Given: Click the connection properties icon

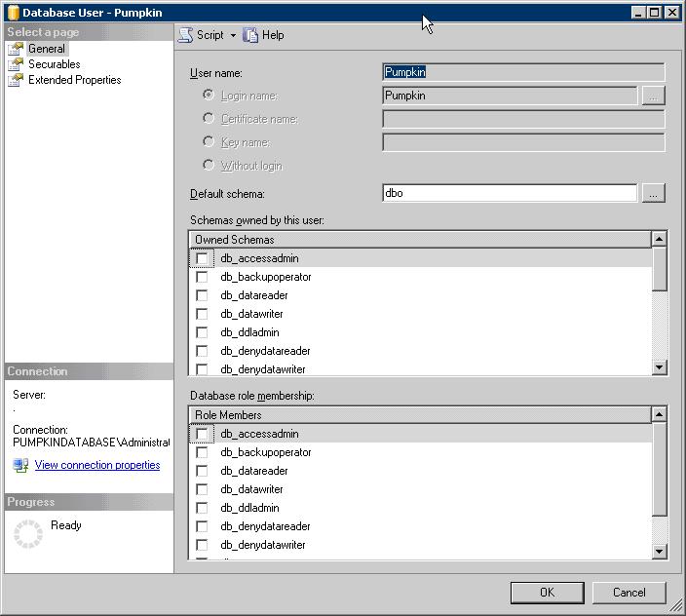Looking at the screenshot, I should [20, 466].
